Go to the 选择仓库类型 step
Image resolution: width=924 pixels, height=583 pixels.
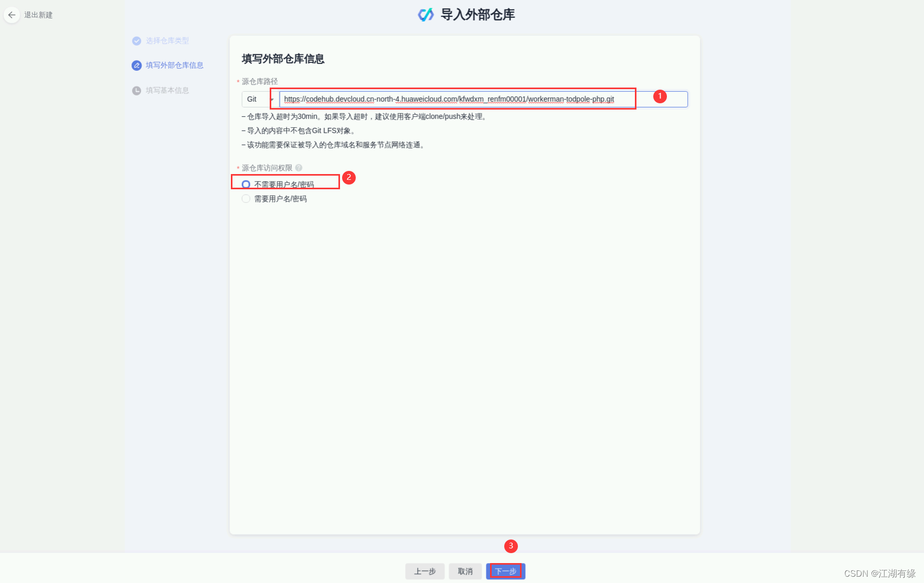point(167,40)
